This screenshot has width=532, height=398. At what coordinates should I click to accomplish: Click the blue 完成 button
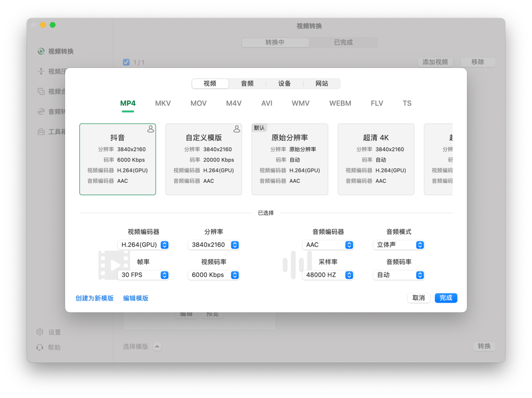click(x=446, y=298)
